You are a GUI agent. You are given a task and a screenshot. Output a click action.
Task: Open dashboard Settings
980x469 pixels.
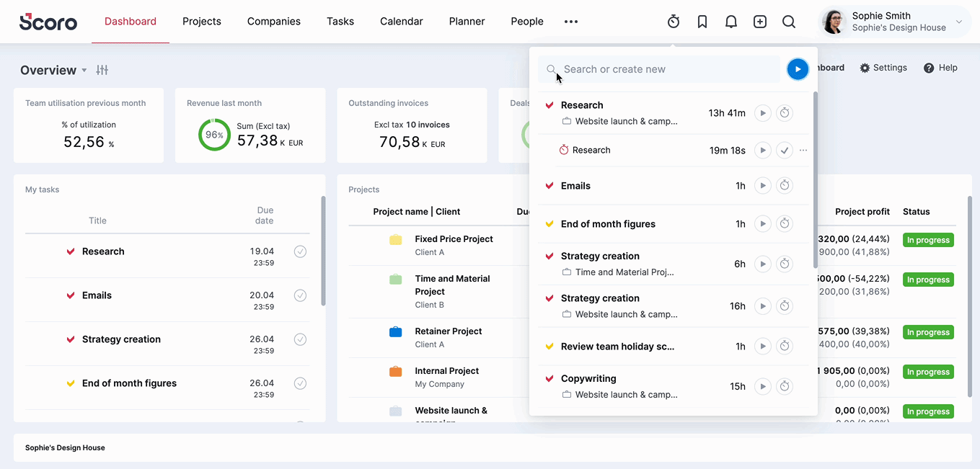(x=883, y=68)
